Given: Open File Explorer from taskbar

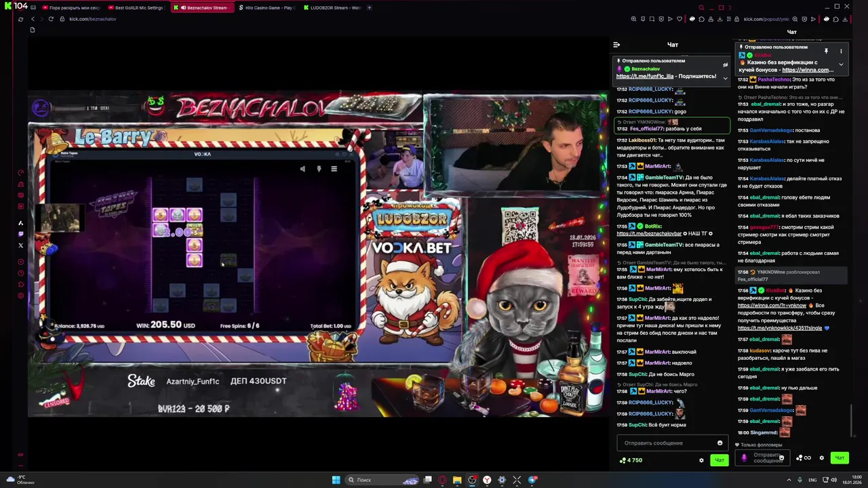Looking at the screenshot, I should pos(457,480).
